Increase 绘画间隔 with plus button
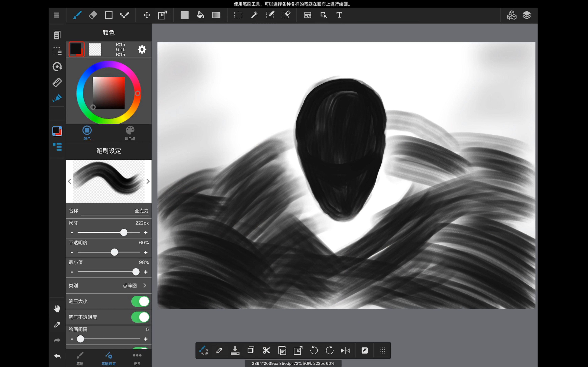 click(x=146, y=339)
